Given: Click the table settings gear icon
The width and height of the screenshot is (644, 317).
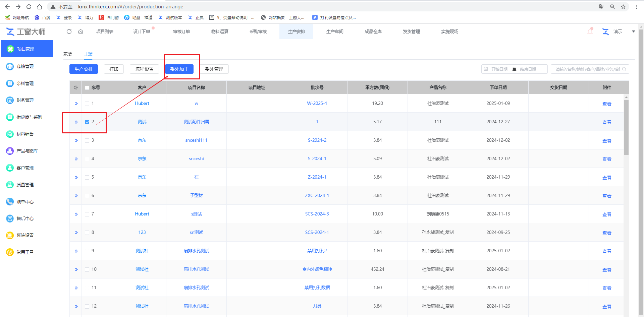Looking at the screenshot, I should [76, 87].
